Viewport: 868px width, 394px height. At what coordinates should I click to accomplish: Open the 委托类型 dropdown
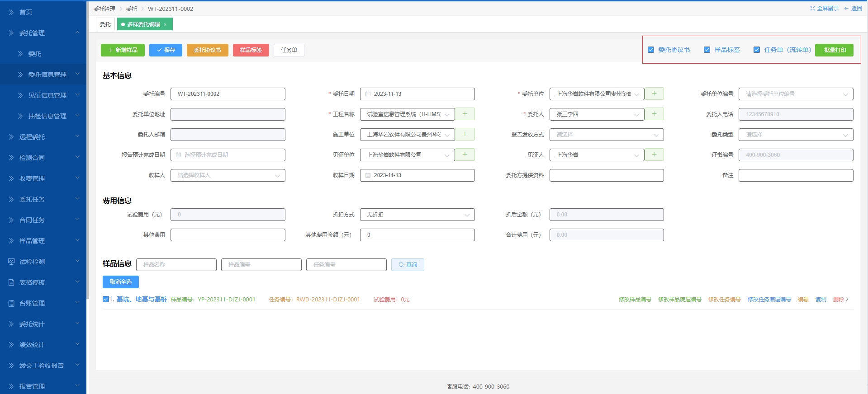tap(796, 135)
